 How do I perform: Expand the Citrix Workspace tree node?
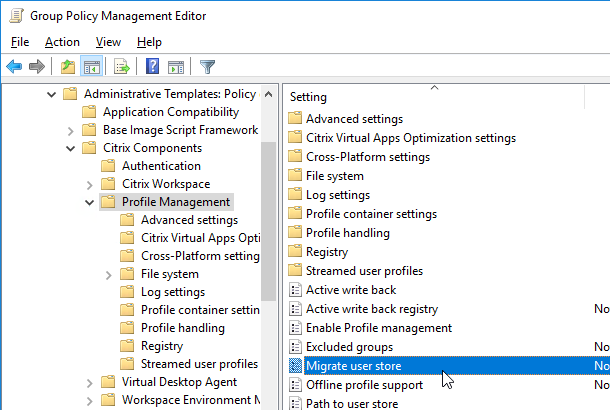pyautogui.click(x=89, y=184)
